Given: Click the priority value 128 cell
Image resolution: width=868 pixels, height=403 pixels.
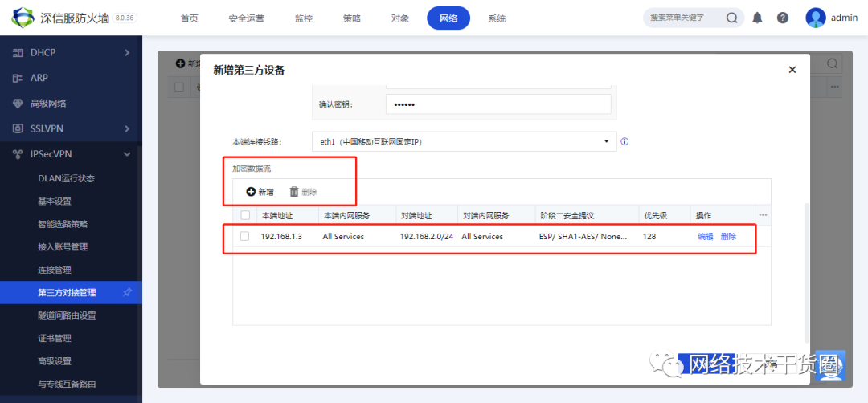Looking at the screenshot, I should [649, 236].
